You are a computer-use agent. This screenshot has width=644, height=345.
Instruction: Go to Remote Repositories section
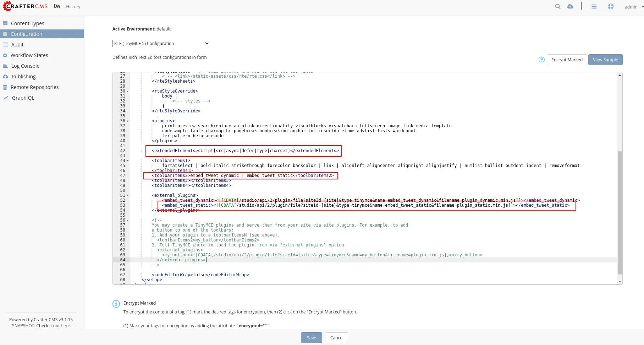[x=34, y=87]
